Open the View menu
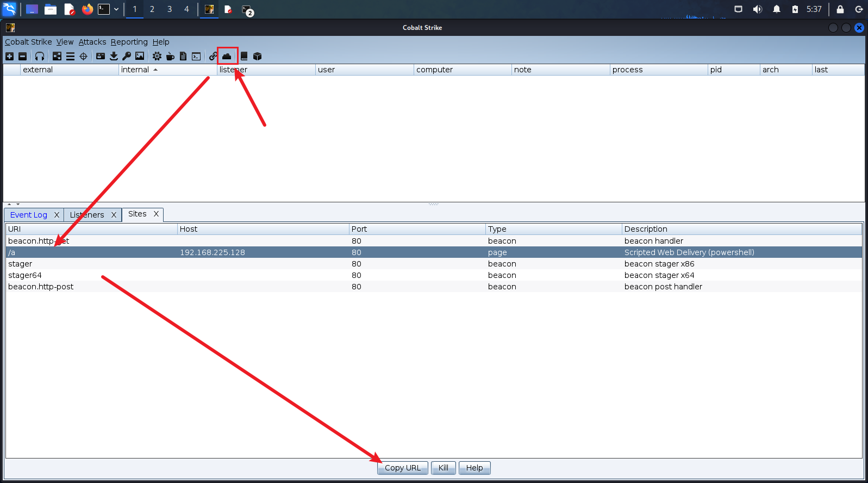Viewport: 868px width, 483px height. click(65, 42)
